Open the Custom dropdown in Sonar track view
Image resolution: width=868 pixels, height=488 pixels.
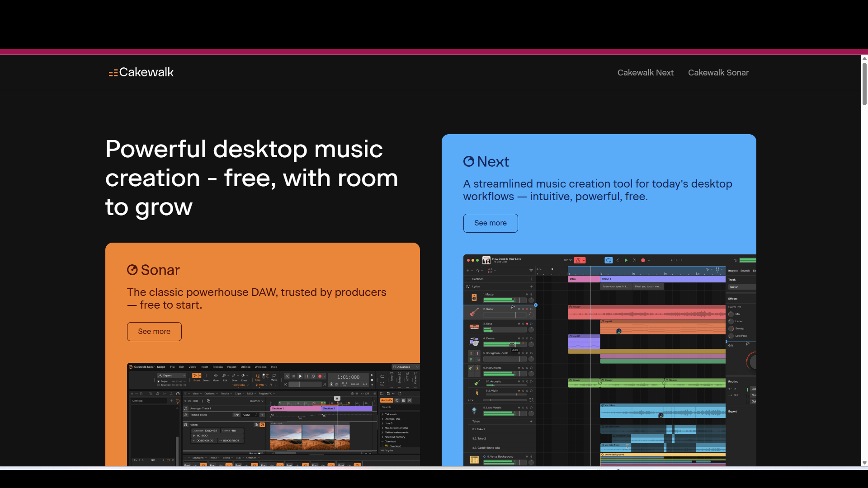tap(256, 401)
